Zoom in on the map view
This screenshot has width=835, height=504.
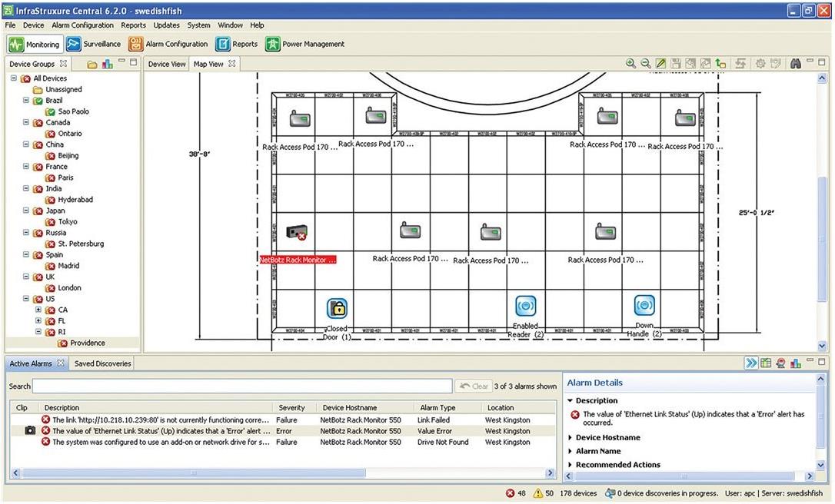point(630,63)
